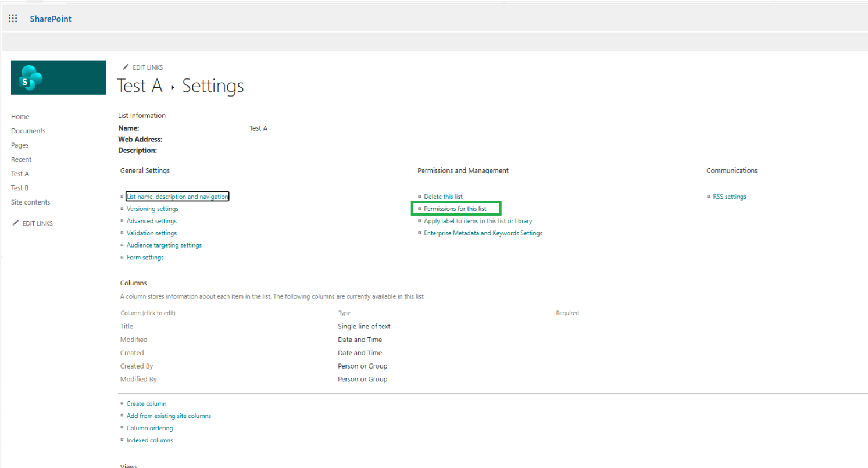
Task: Open Form settings
Action: click(145, 258)
